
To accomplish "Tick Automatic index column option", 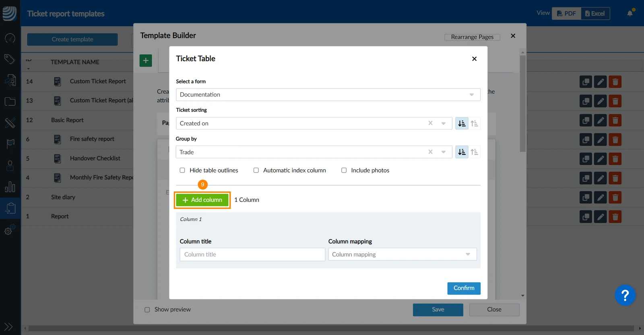I will [256, 170].
